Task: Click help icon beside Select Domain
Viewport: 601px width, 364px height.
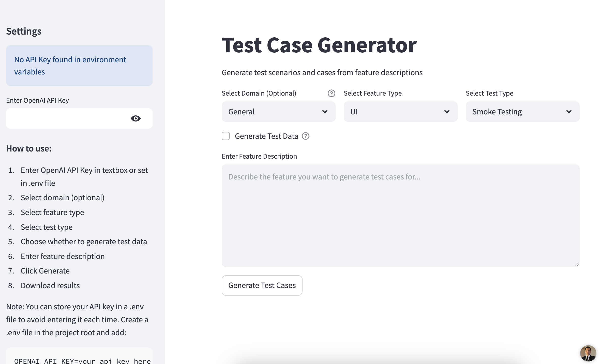Action: (x=331, y=93)
